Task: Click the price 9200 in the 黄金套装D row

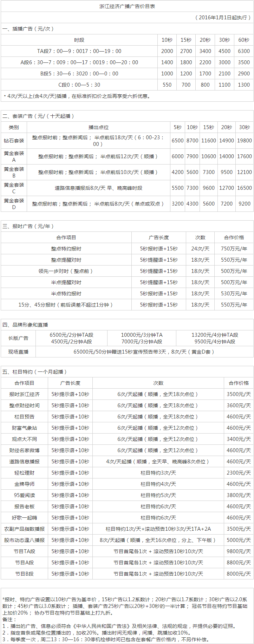Action: pyautogui.click(x=245, y=204)
